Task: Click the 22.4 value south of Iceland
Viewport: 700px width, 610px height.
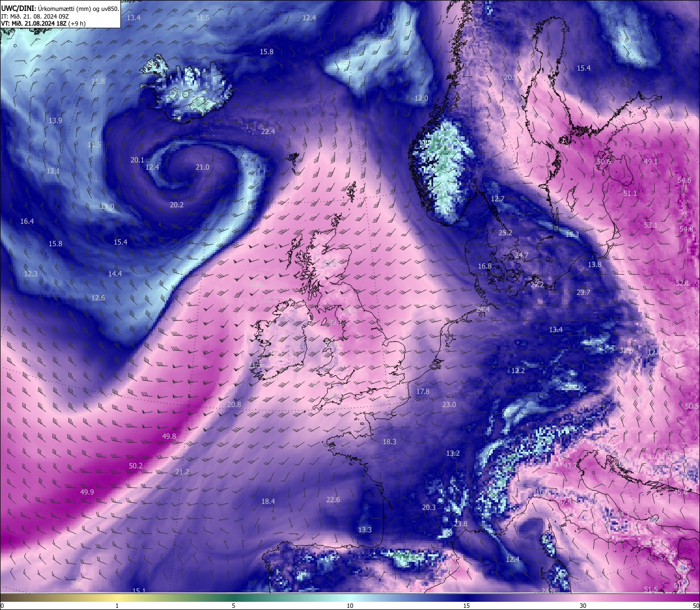Action: coord(268,131)
